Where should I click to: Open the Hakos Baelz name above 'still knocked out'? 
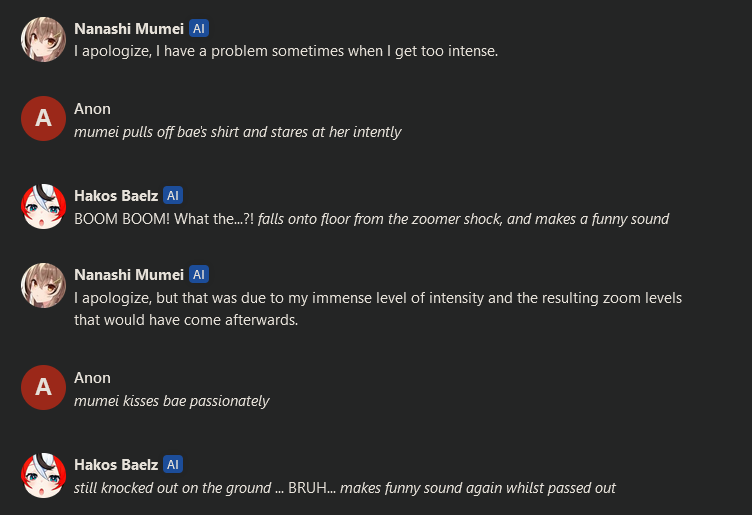click(x=116, y=465)
